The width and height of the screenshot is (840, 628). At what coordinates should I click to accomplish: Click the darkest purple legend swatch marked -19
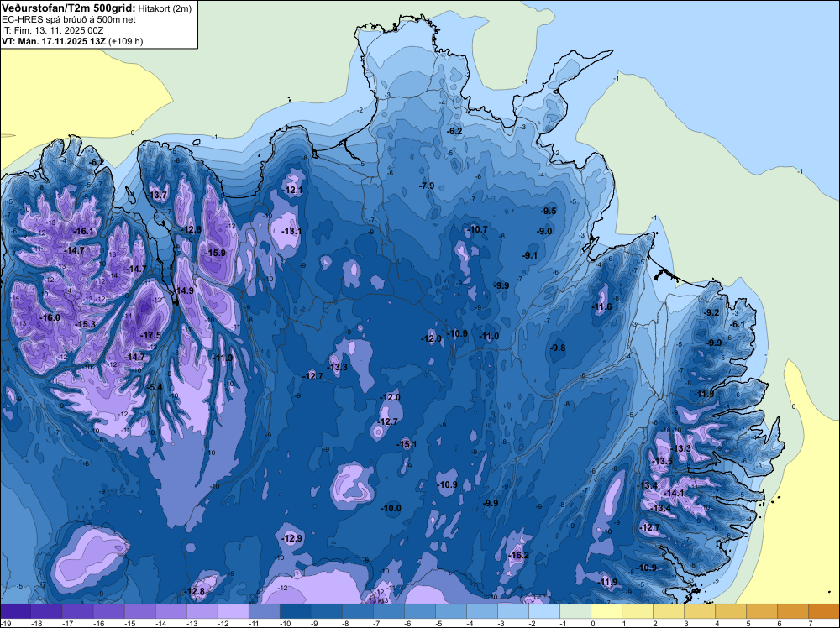[x=15, y=611]
